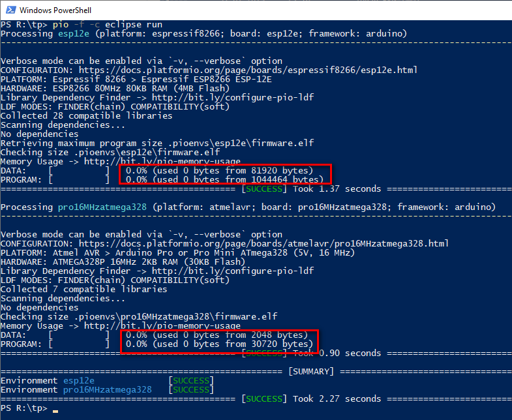512x420 pixels.
Task: Click 'Took 0.90 seconds' text
Action: coord(337,353)
